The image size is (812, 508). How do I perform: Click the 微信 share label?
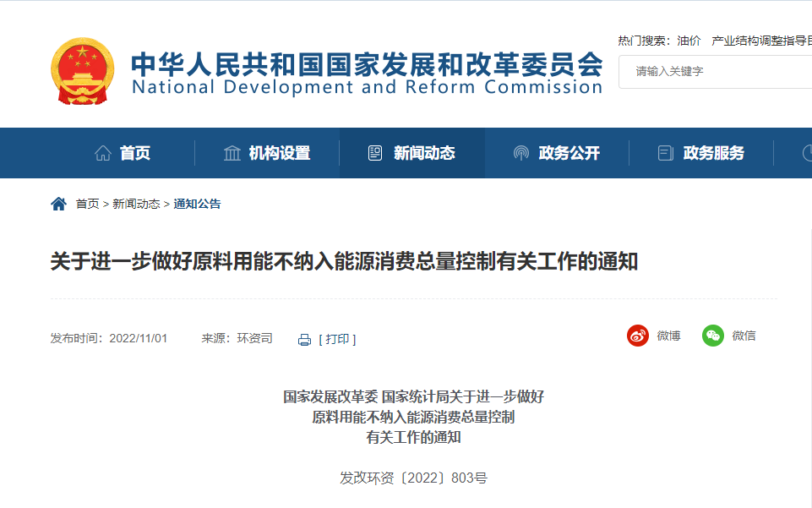(744, 336)
